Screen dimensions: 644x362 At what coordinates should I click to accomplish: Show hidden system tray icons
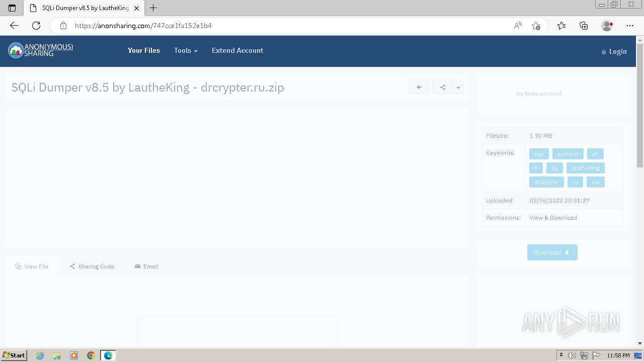561,355
